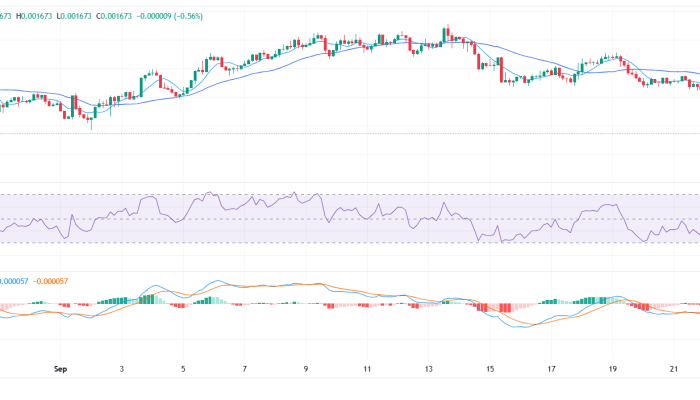Select date 3 on the time axis
Viewport: 700px width, 400px height.
tap(122, 369)
